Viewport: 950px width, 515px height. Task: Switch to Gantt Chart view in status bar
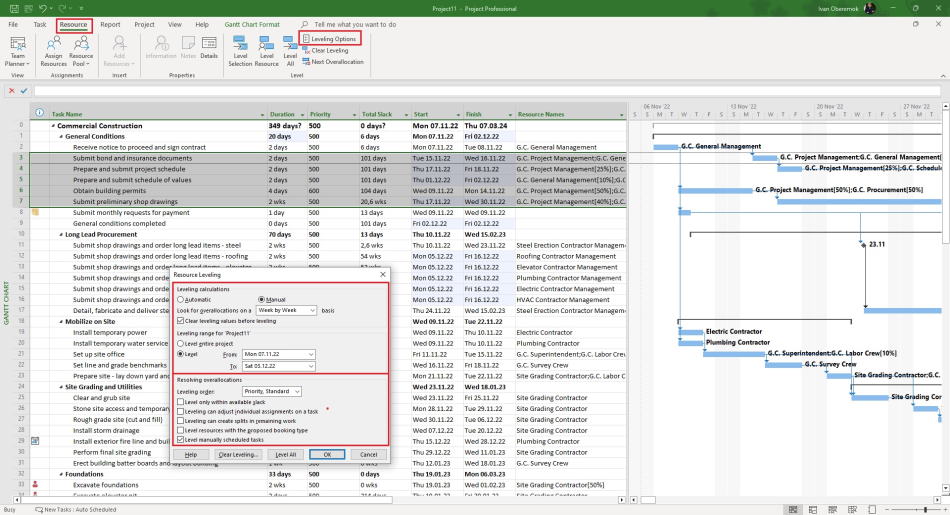[792, 510]
